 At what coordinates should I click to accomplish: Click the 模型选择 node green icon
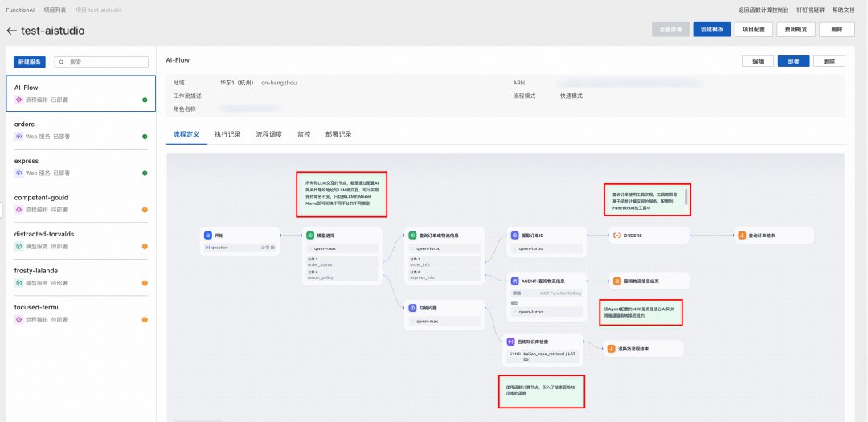click(x=310, y=236)
